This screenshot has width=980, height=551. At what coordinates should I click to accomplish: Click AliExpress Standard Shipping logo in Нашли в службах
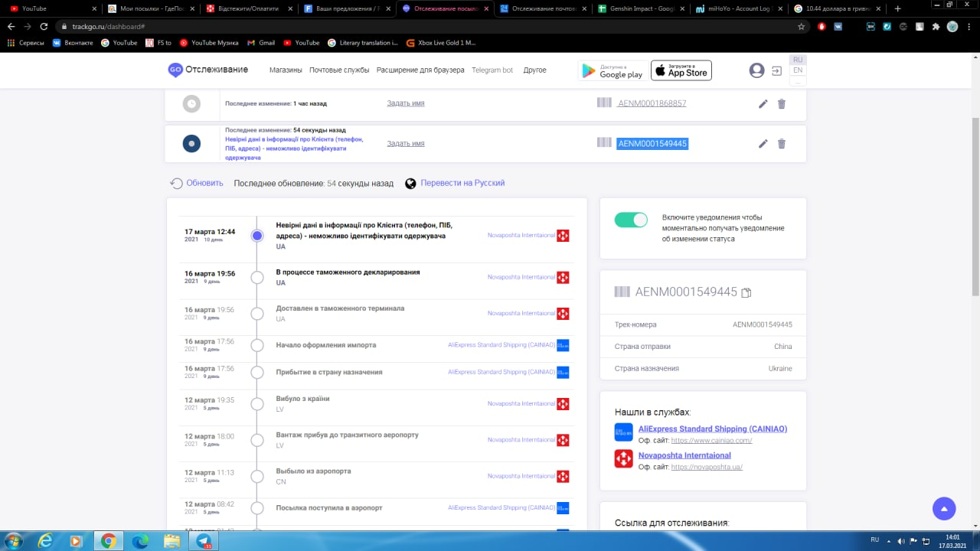623,432
